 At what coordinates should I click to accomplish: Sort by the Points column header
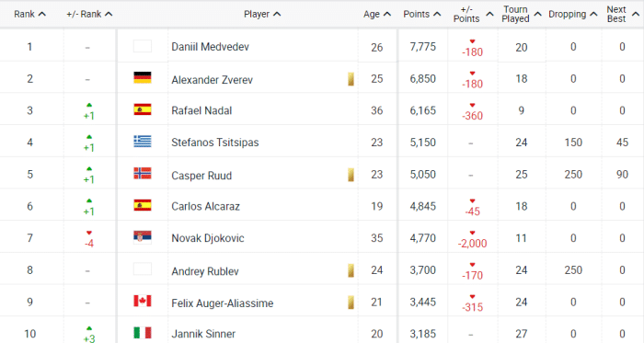421,14
